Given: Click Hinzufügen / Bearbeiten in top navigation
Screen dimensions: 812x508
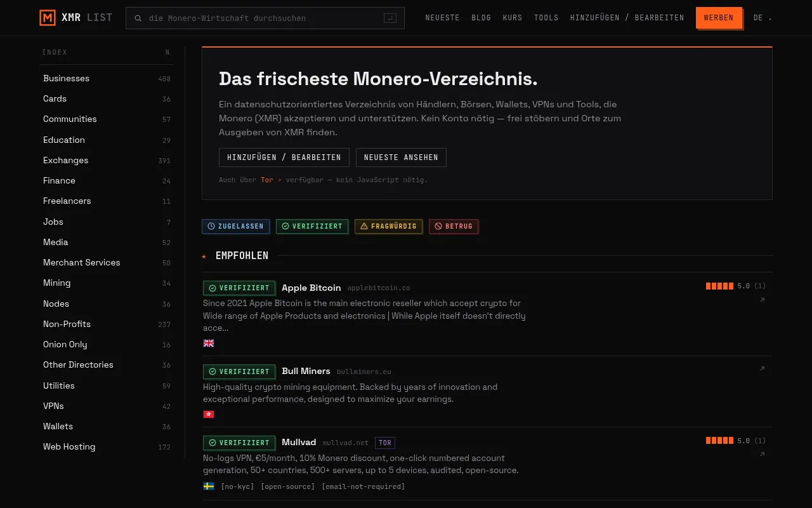Looking at the screenshot, I should click(x=627, y=18).
